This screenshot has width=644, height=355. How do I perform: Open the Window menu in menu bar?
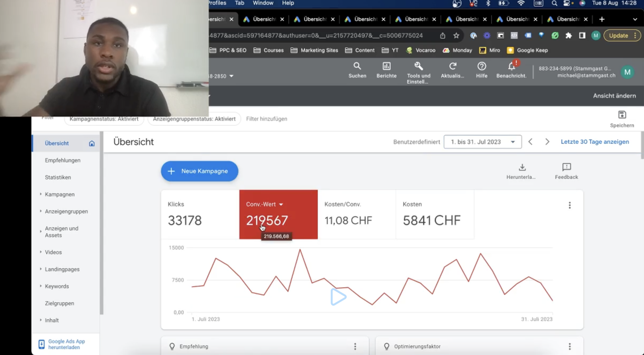pyautogui.click(x=263, y=3)
